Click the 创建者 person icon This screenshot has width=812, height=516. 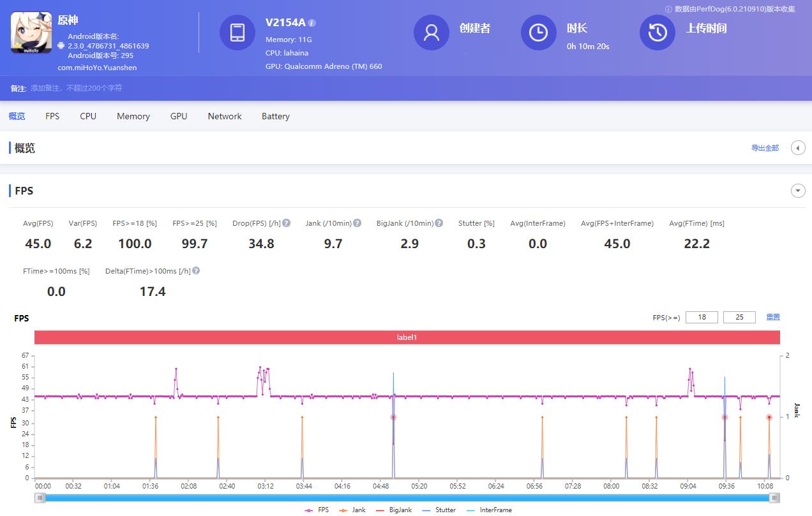431,33
